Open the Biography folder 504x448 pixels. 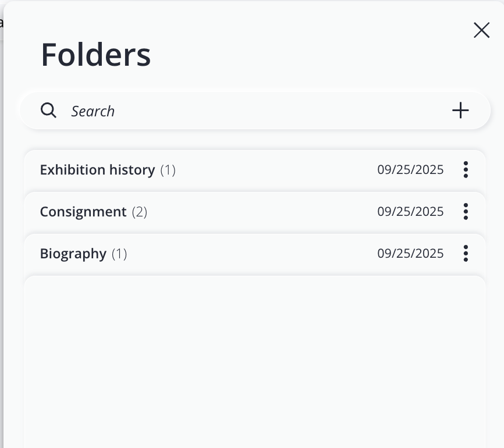pos(73,254)
